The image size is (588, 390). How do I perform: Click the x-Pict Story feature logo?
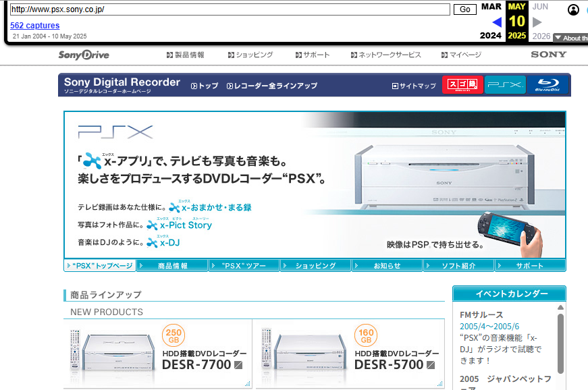click(x=179, y=225)
